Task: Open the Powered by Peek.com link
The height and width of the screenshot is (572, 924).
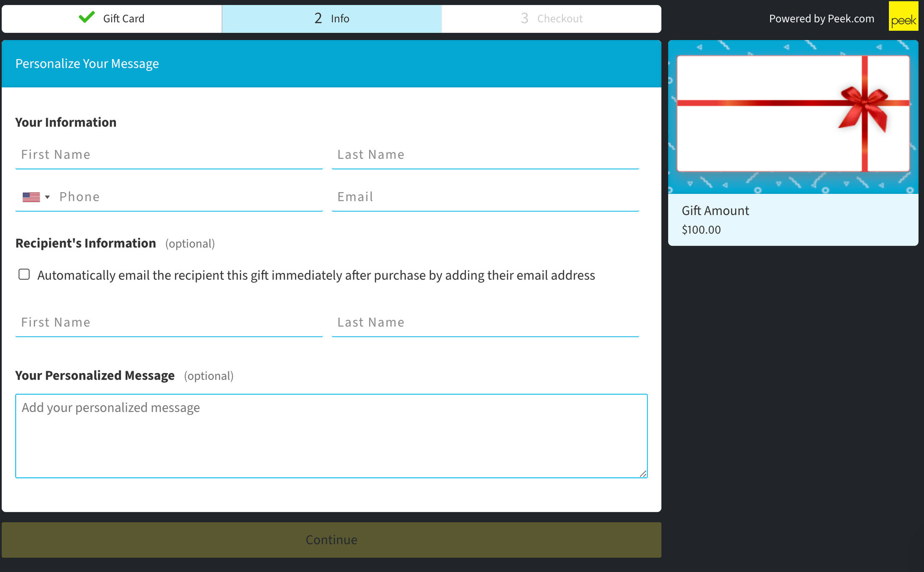Action: (821, 18)
